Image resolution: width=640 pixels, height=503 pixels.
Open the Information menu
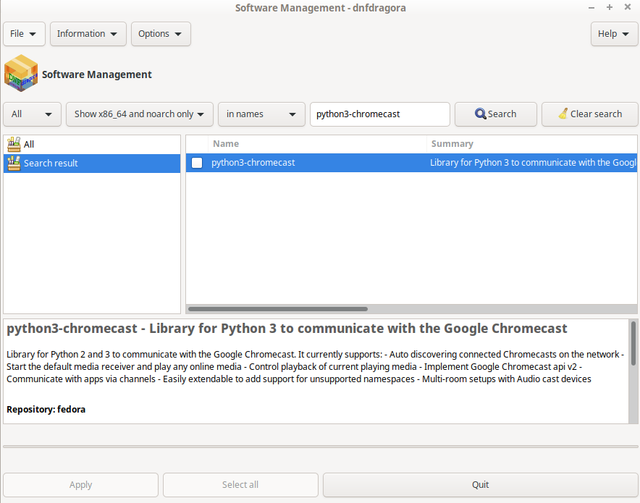[88, 34]
